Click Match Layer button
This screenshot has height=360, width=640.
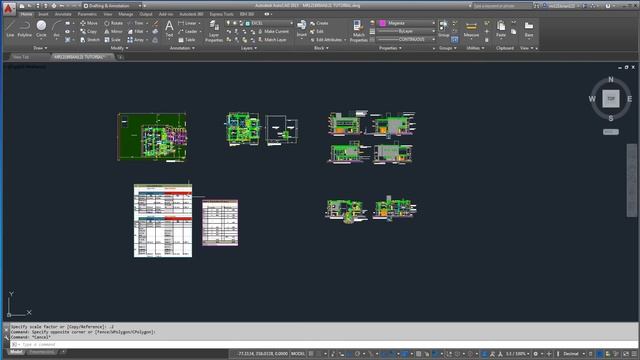coord(272,40)
